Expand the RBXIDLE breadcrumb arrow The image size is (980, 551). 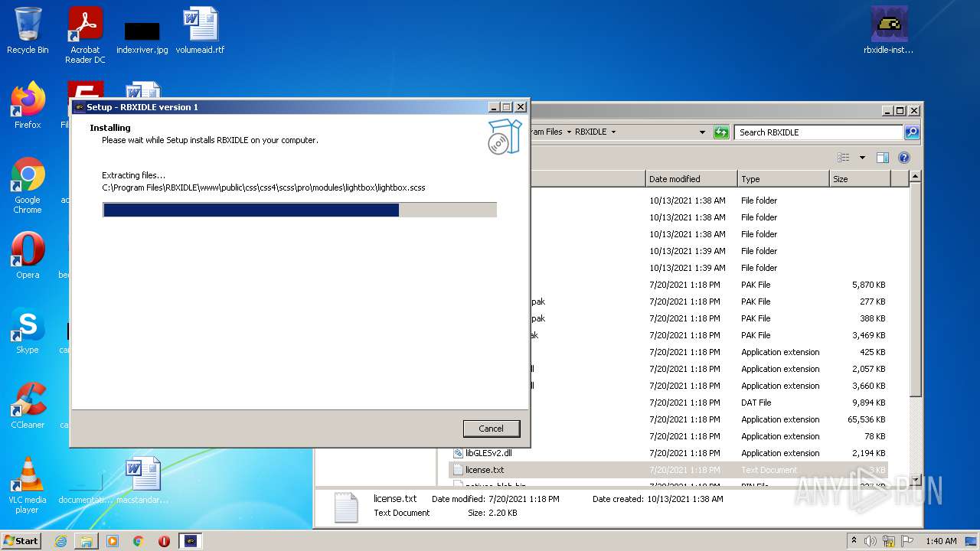point(612,132)
